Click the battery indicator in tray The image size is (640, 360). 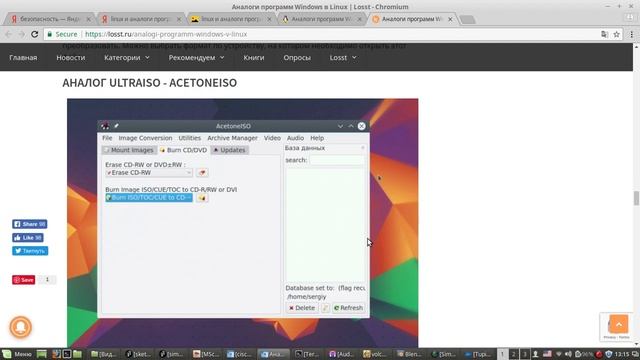pos(584,354)
